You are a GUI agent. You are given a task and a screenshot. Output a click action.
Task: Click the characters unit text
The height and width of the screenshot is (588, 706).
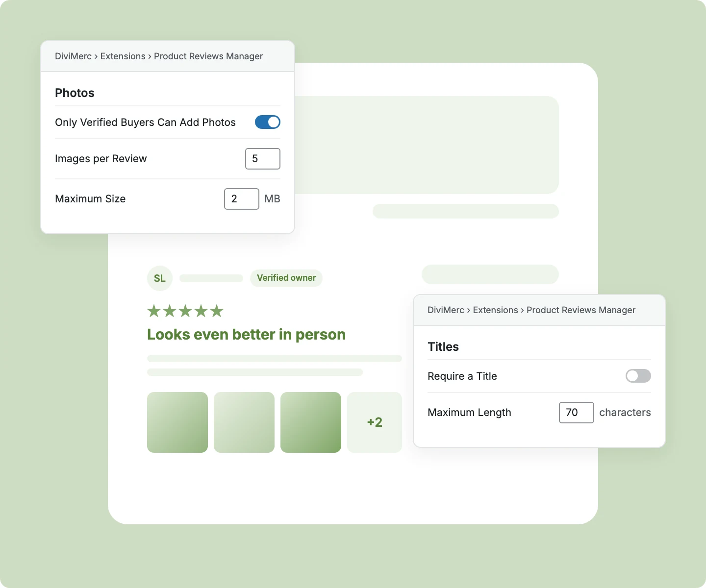(x=625, y=413)
